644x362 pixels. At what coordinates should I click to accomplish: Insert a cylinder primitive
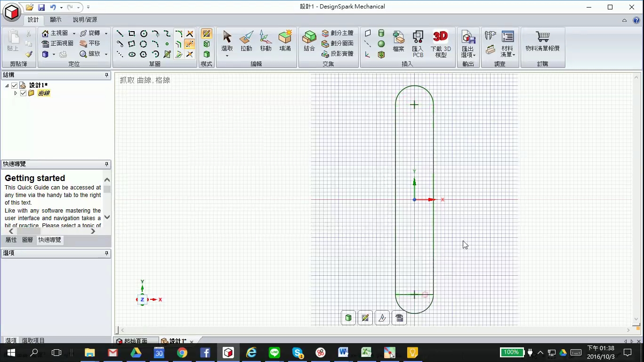tap(381, 33)
